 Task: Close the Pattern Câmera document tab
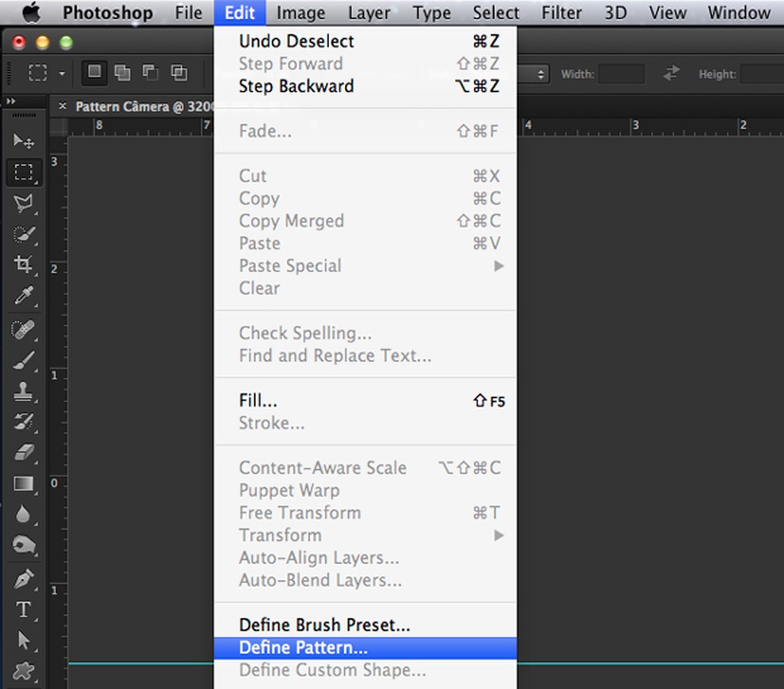[62, 106]
